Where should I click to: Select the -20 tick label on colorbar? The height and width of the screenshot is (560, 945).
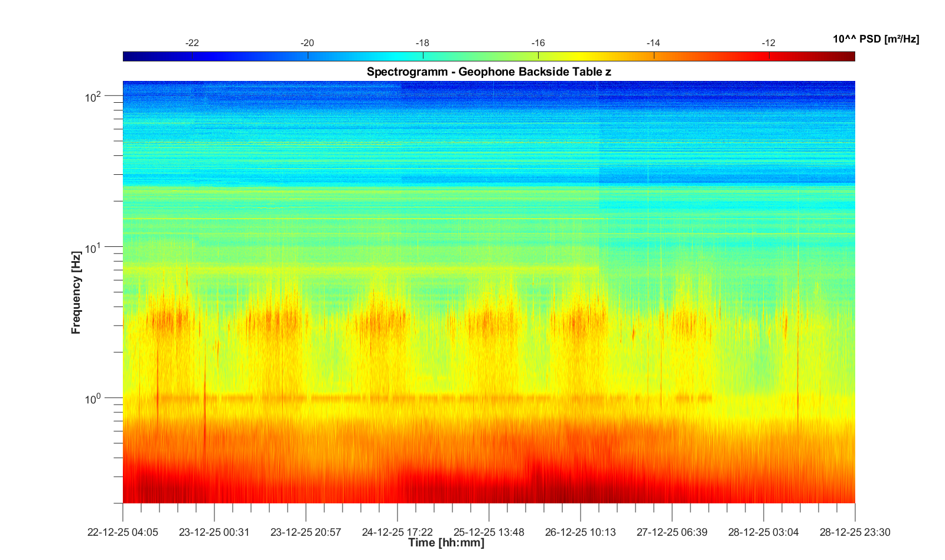[307, 43]
